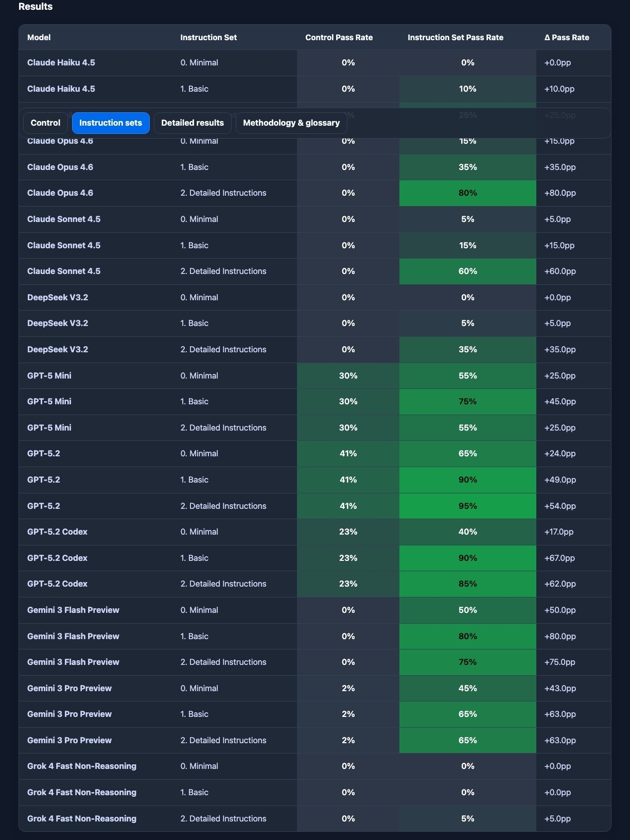Click 50% cell for Gemini 3 Flash Preview
Image resolution: width=630 pixels, height=840 pixels.
click(467, 610)
